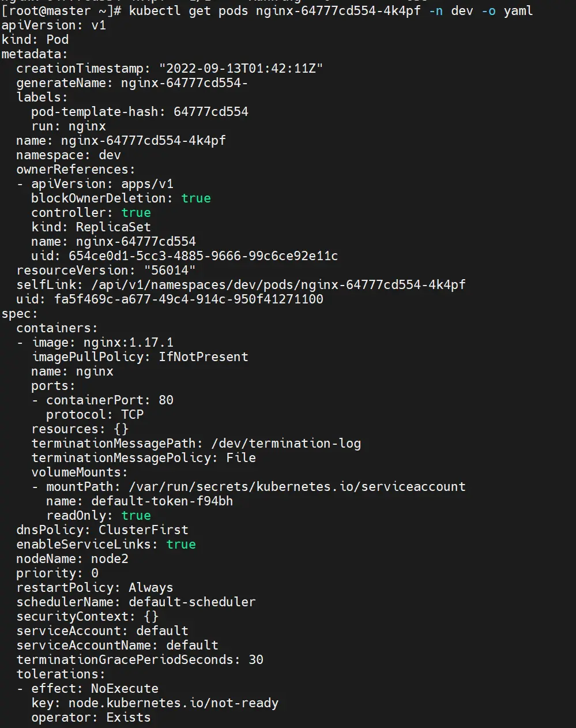Click the terminationGracePeriodSeconds value 30
Image resolution: width=576 pixels, height=728 pixels.
pos(256,660)
